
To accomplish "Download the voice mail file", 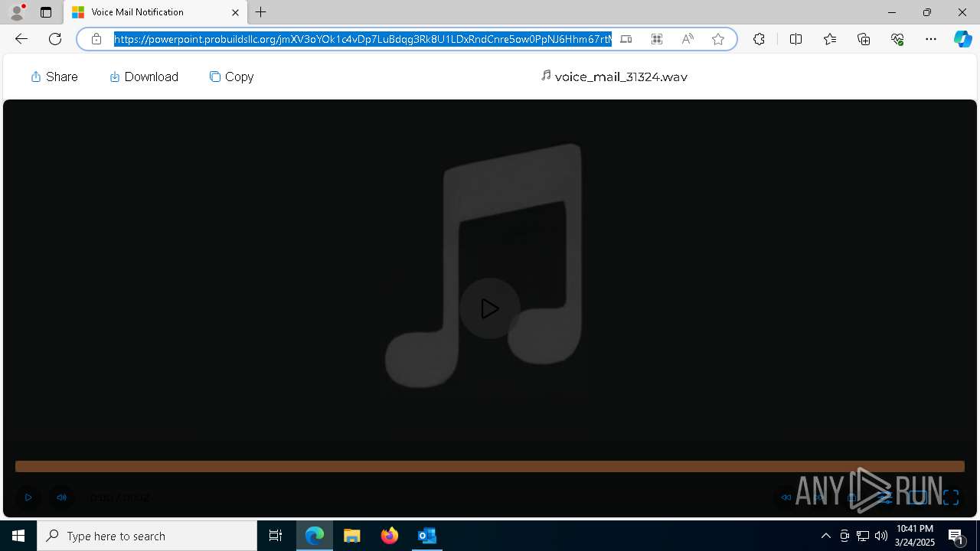I will tap(144, 77).
